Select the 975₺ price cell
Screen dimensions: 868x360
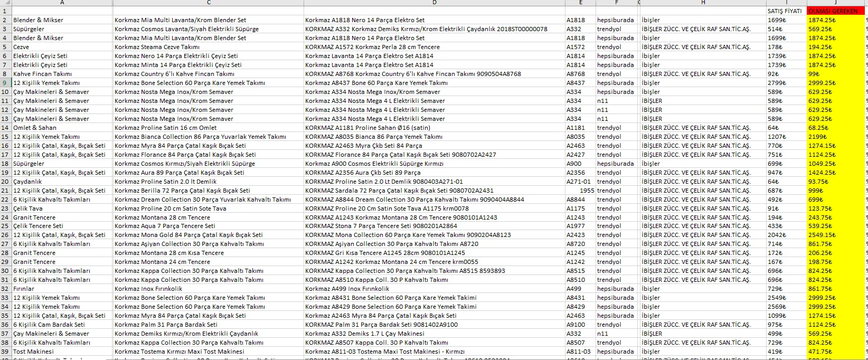click(787, 325)
